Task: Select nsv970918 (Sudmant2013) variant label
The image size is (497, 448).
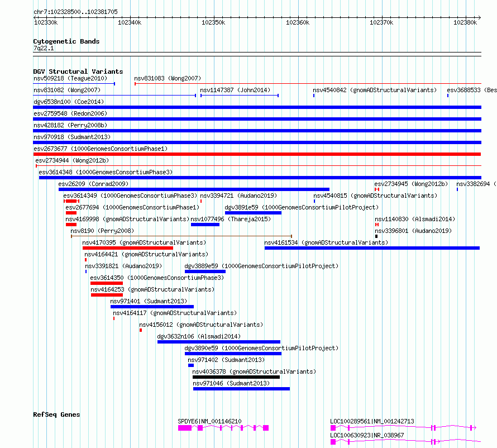Action: tap(72, 137)
